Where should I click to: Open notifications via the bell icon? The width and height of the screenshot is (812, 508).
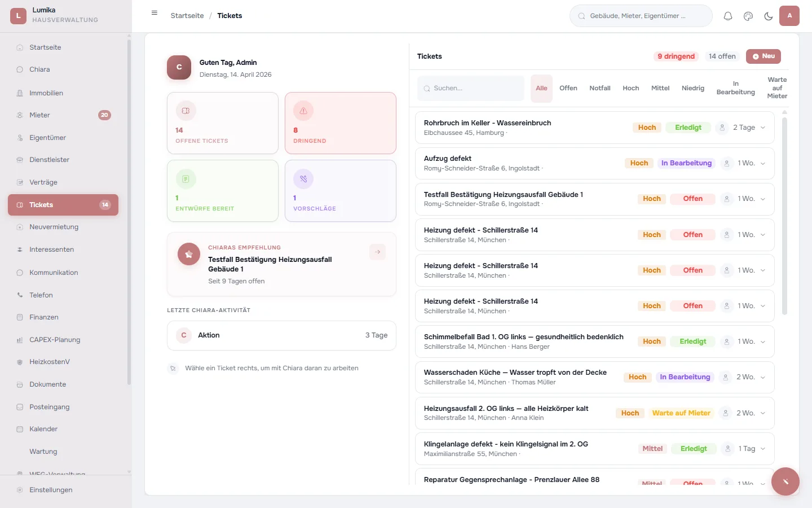[728, 16]
